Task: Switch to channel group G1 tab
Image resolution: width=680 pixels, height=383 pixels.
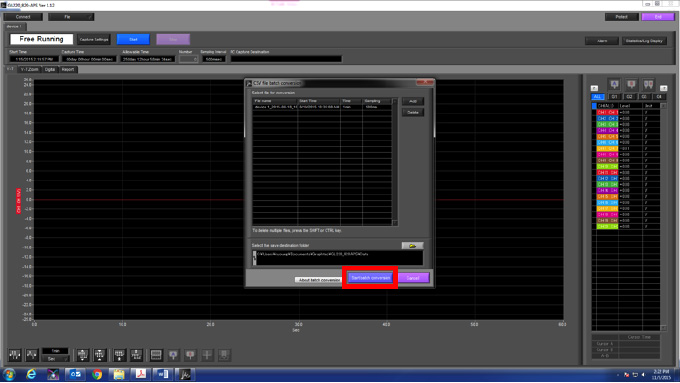Action: pos(614,97)
